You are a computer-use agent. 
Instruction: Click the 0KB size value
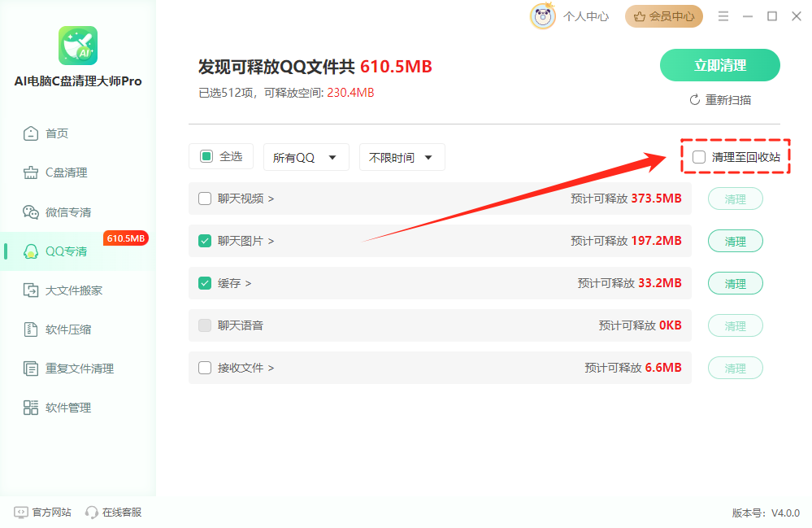coord(670,325)
